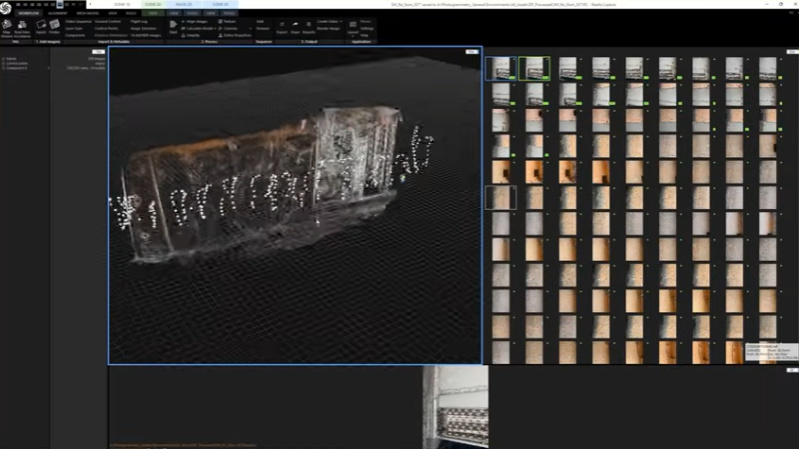Expand the Images tree item

coord(4,59)
